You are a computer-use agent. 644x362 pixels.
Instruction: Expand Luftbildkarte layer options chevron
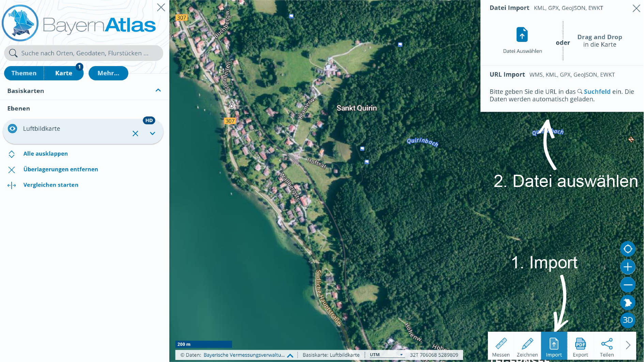click(x=153, y=133)
